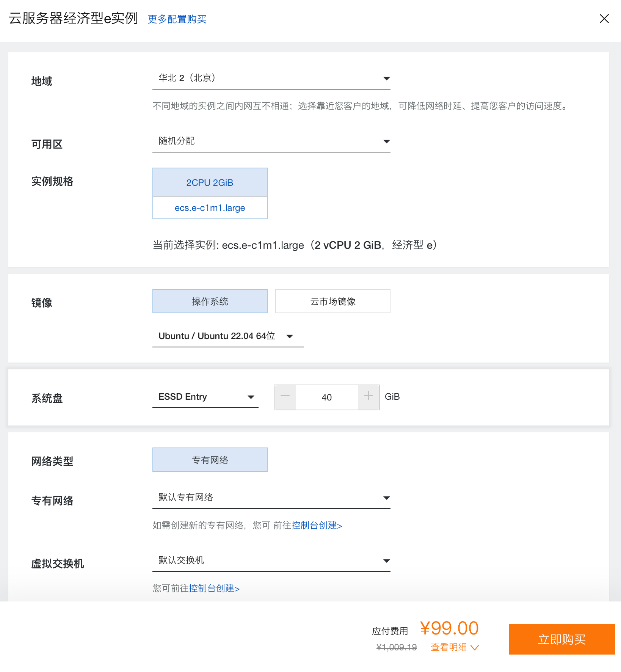Open the 华北 2 (北京) region dropdown
Image resolution: width=621 pixels, height=672 pixels.
[271, 79]
